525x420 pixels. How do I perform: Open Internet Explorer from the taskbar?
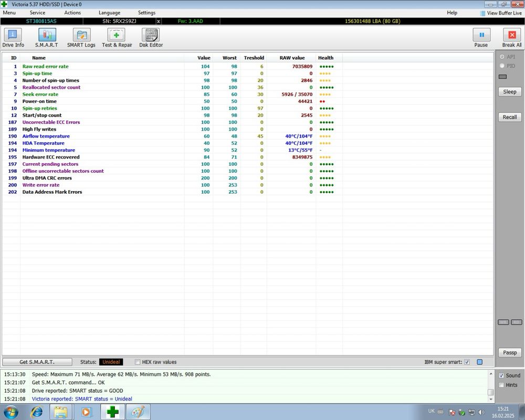click(36, 412)
